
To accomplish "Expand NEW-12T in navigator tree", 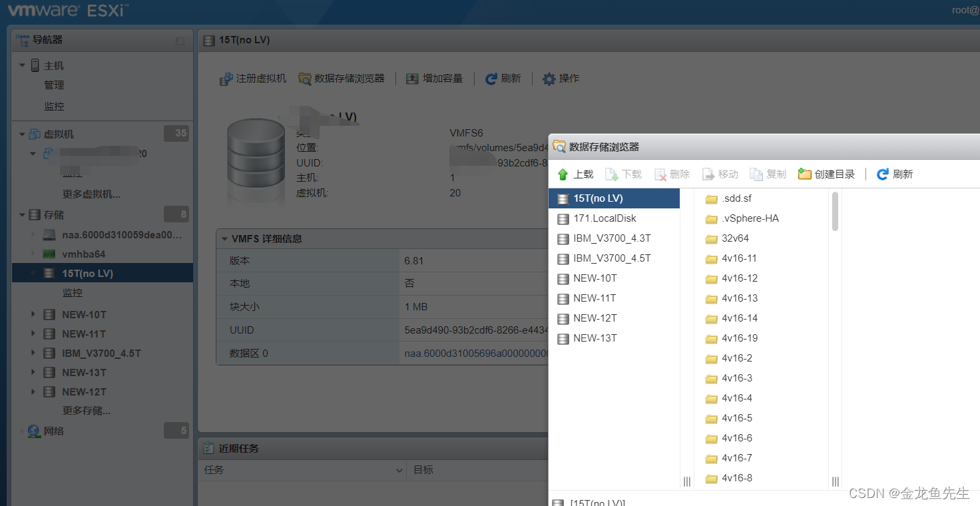I will click(x=33, y=391).
